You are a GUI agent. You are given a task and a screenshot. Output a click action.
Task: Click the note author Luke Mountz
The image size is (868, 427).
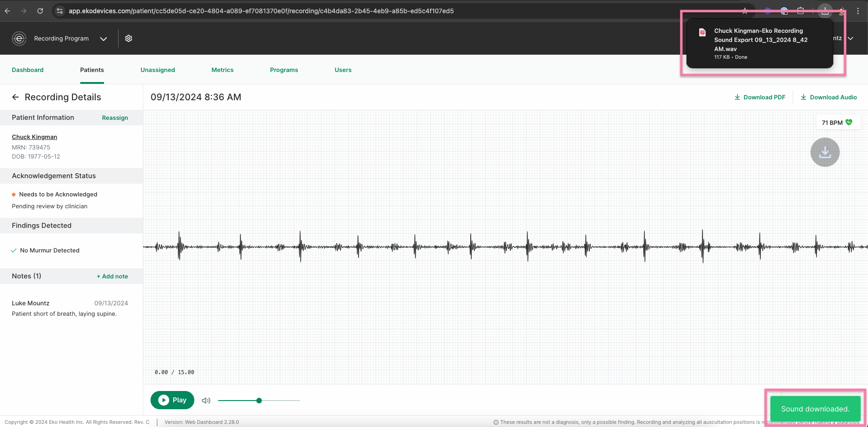click(31, 303)
